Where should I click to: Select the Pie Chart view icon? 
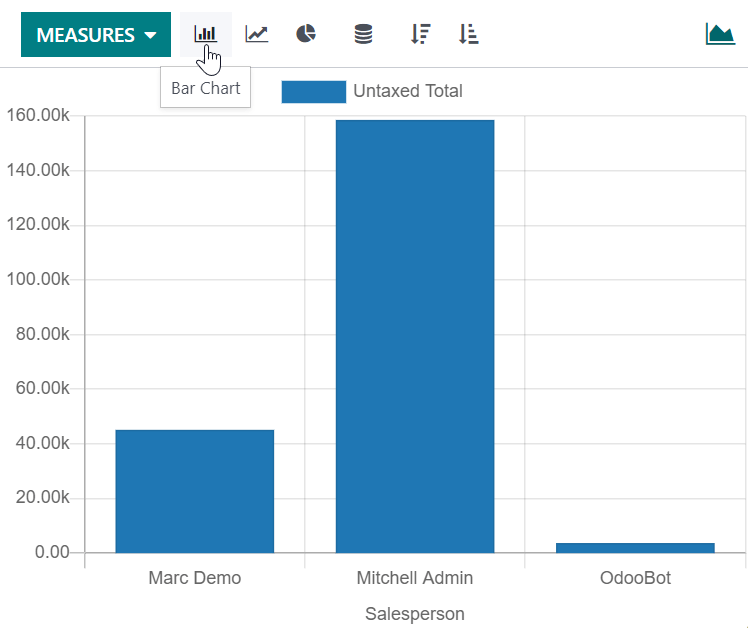[x=306, y=34]
